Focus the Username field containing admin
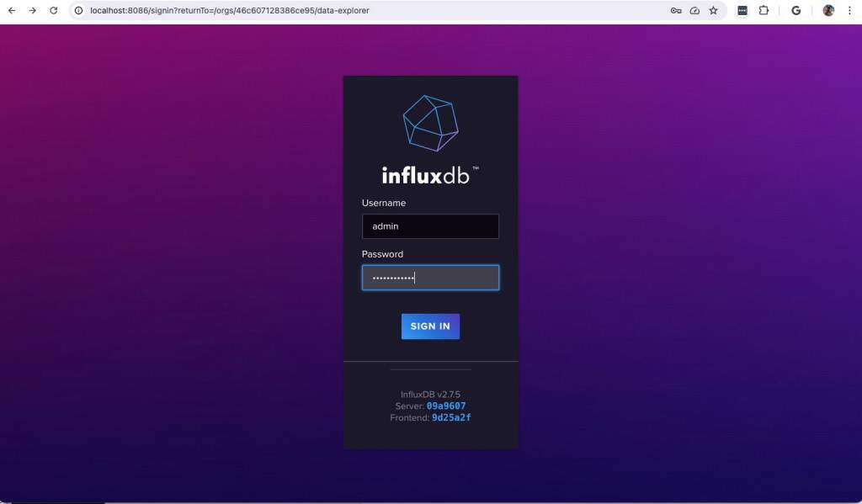The height and width of the screenshot is (504, 862). coord(430,226)
